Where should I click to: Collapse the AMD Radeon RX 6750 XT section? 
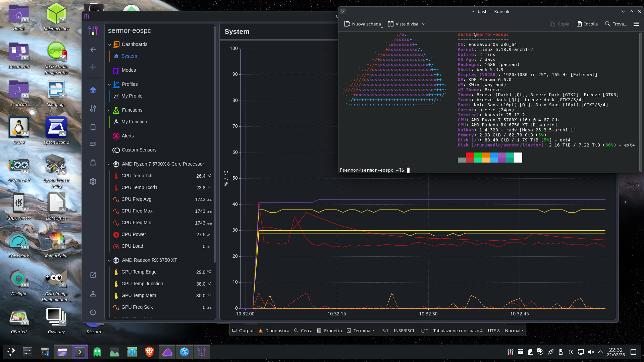click(x=109, y=260)
